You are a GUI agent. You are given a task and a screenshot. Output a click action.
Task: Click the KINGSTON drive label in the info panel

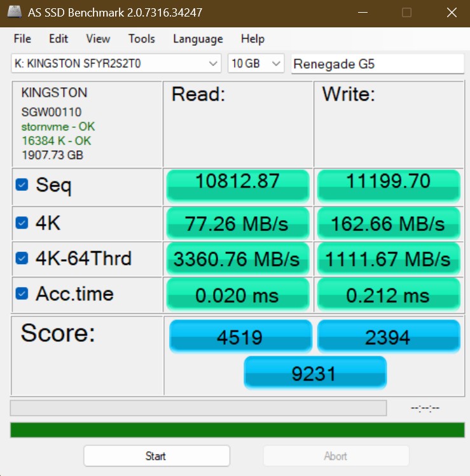[54, 92]
